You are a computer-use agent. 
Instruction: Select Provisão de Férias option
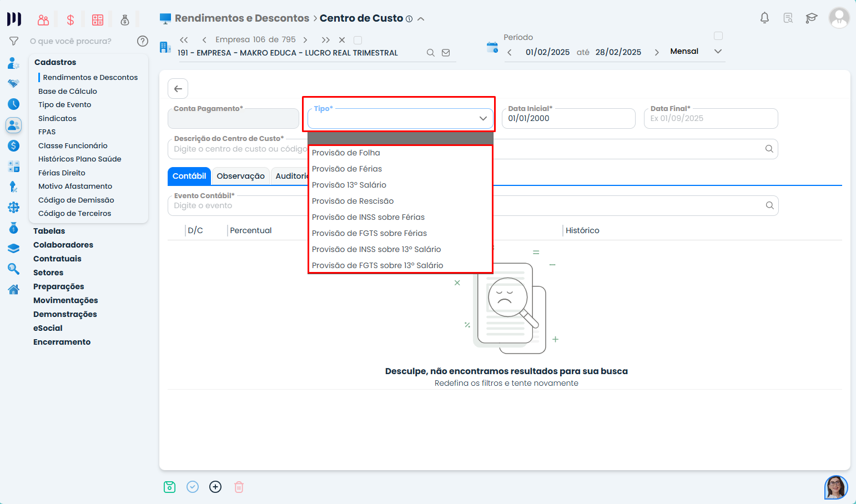347,169
